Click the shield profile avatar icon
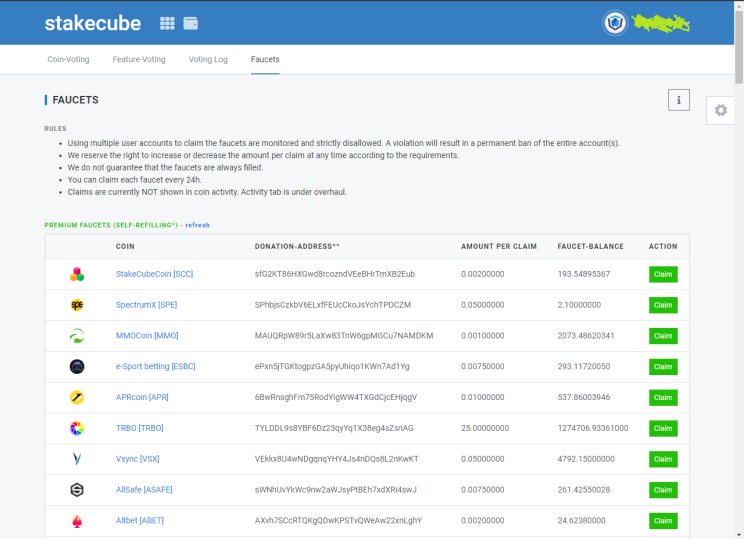The width and height of the screenshot is (744, 539). tap(615, 23)
